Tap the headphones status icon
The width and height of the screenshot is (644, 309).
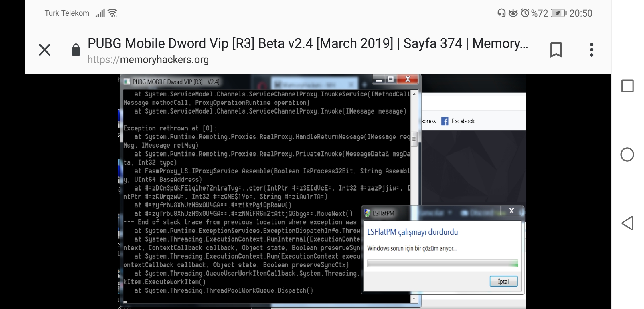click(501, 13)
